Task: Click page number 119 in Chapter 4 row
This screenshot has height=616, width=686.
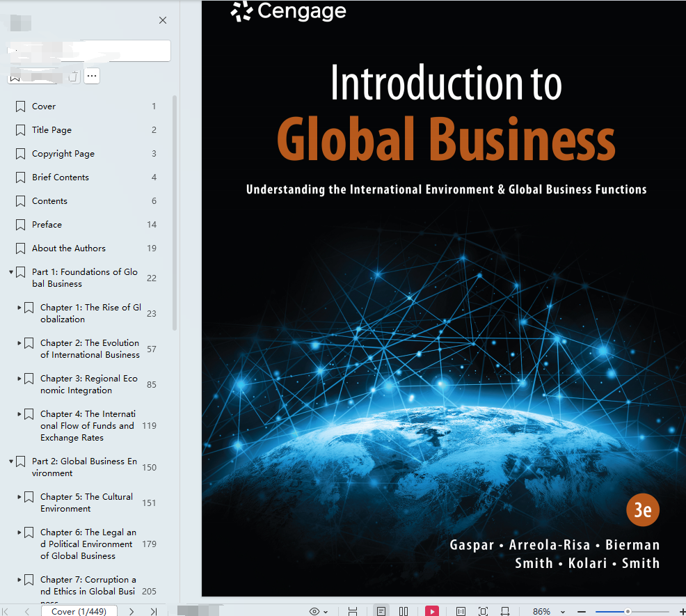Action: click(149, 425)
